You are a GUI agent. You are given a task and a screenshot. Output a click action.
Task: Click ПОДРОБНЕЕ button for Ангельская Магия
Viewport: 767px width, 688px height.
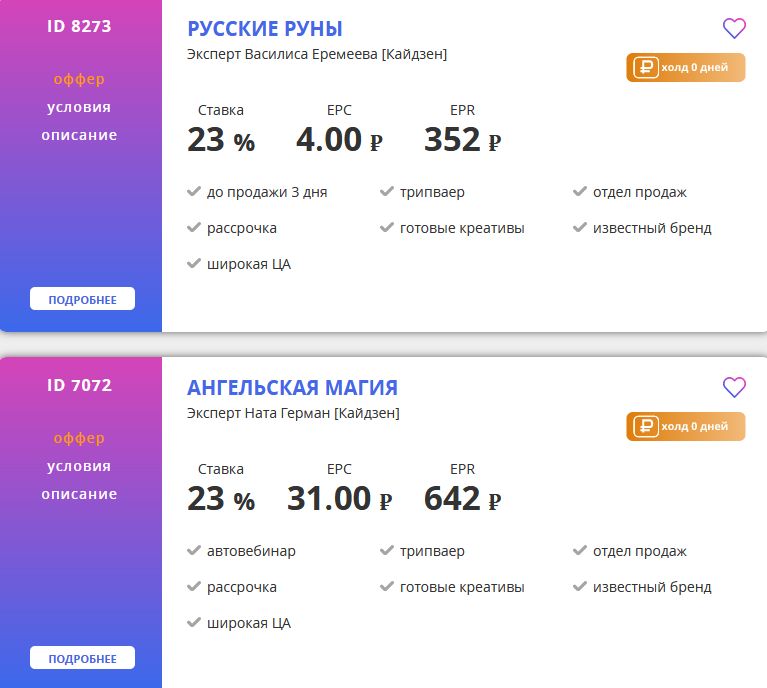(x=82, y=658)
